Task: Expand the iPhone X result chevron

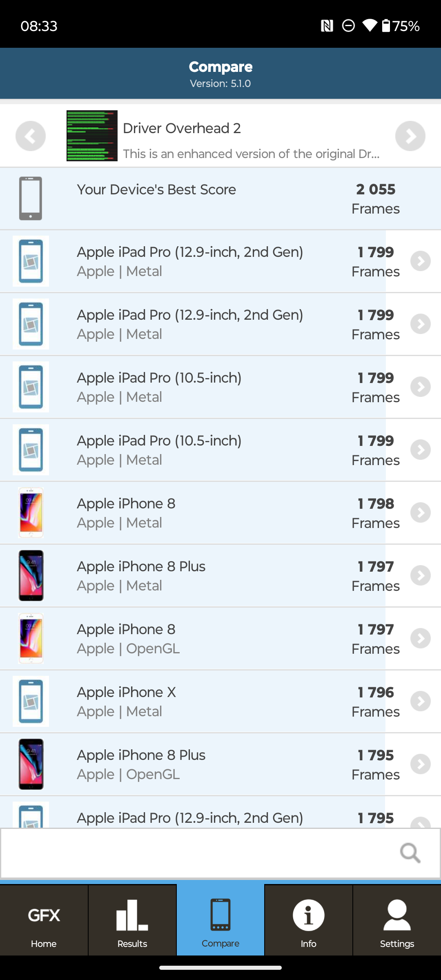Action: [x=421, y=701]
